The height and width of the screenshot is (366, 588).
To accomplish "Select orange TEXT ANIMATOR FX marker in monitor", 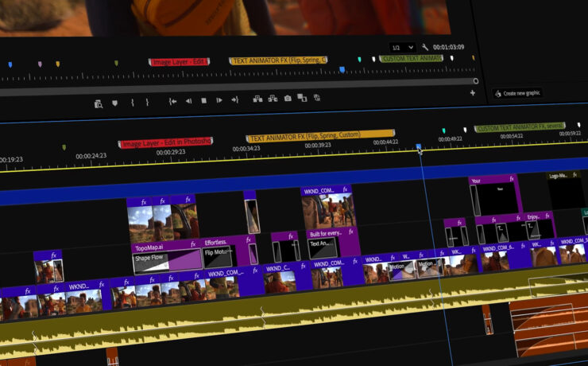I will [278, 60].
